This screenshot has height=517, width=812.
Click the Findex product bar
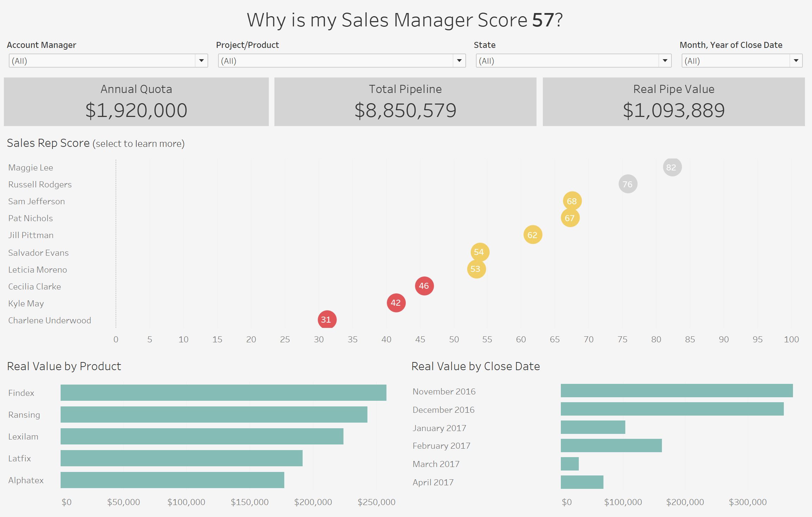tap(223, 392)
